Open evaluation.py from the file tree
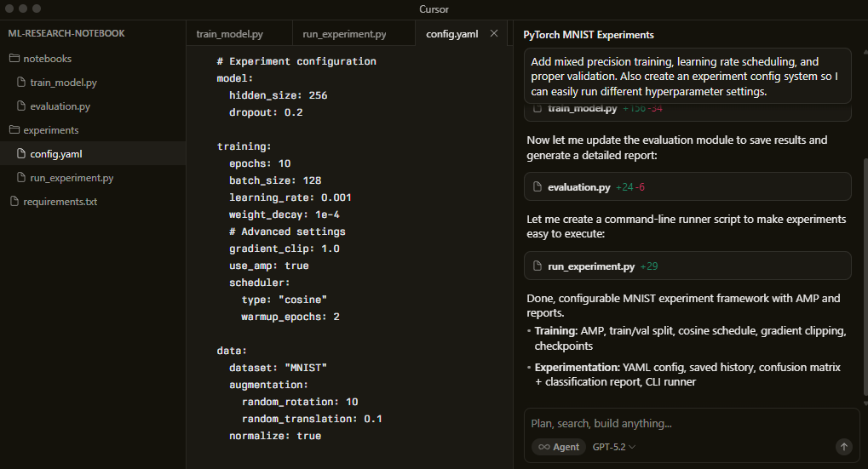Image resolution: width=868 pixels, height=469 pixels. pos(60,106)
